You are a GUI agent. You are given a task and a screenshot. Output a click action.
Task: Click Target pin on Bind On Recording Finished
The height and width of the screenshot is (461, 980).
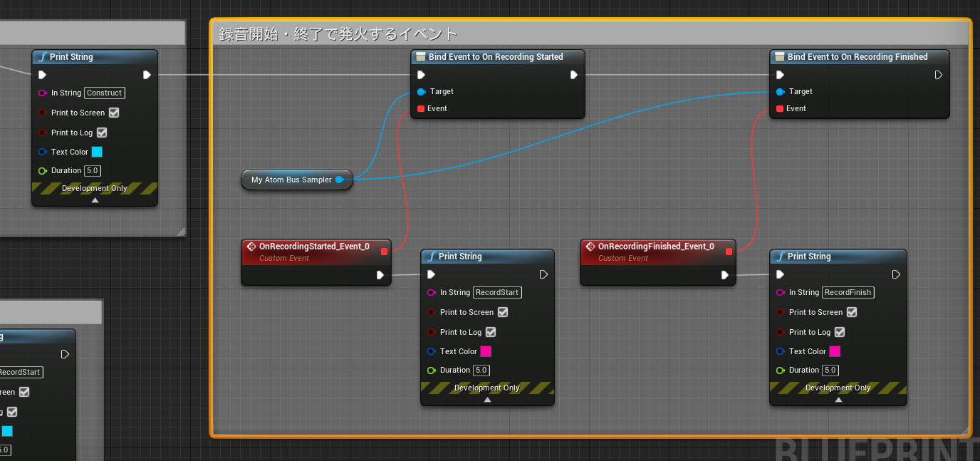click(x=780, y=91)
